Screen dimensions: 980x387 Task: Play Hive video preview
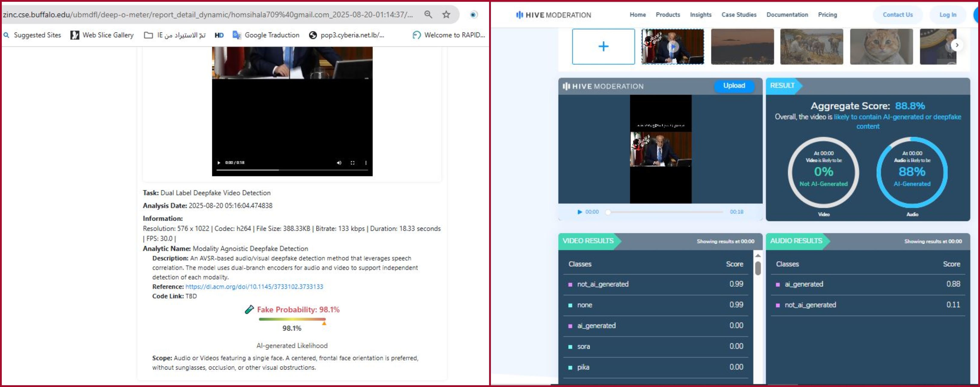click(579, 212)
